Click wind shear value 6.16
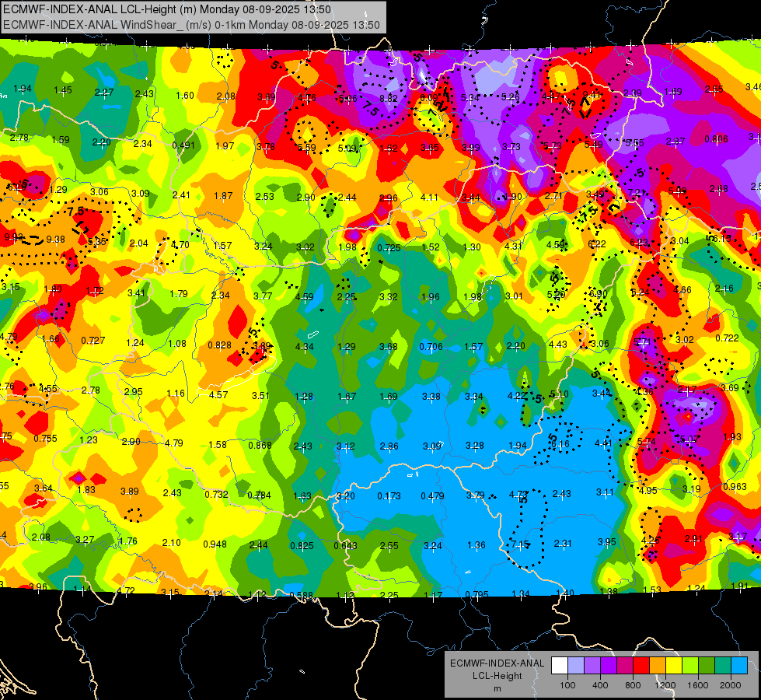This screenshot has width=761, height=700. coord(560,444)
